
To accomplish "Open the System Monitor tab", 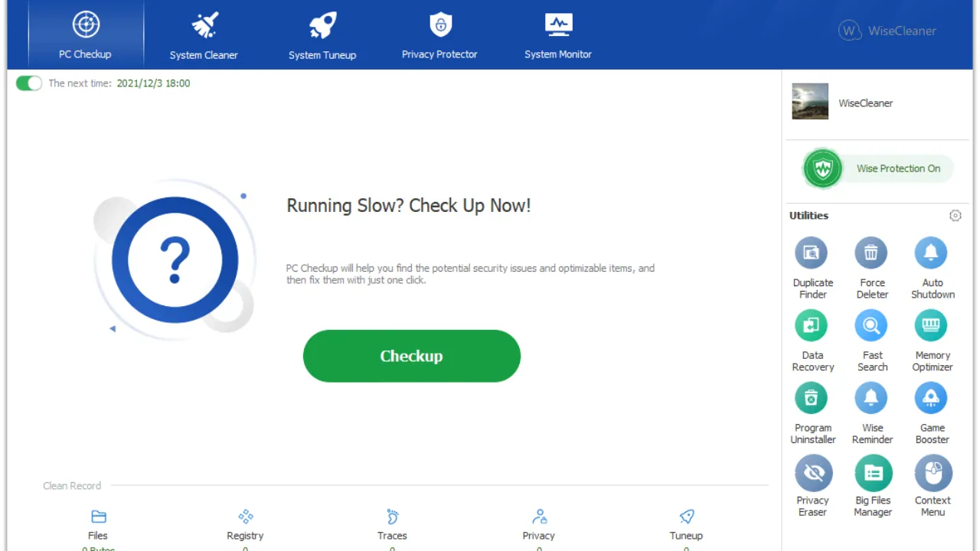I will [558, 34].
